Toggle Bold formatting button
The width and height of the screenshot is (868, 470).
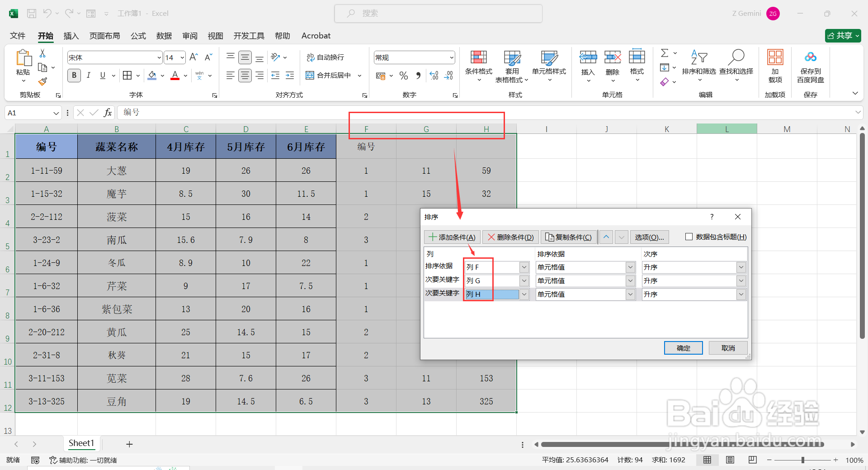click(x=74, y=76)
